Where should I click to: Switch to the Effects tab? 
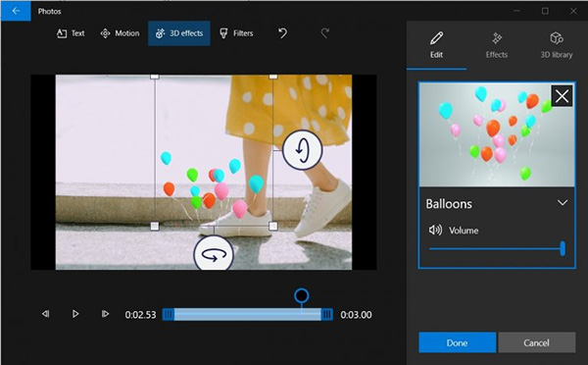(497, 45)
